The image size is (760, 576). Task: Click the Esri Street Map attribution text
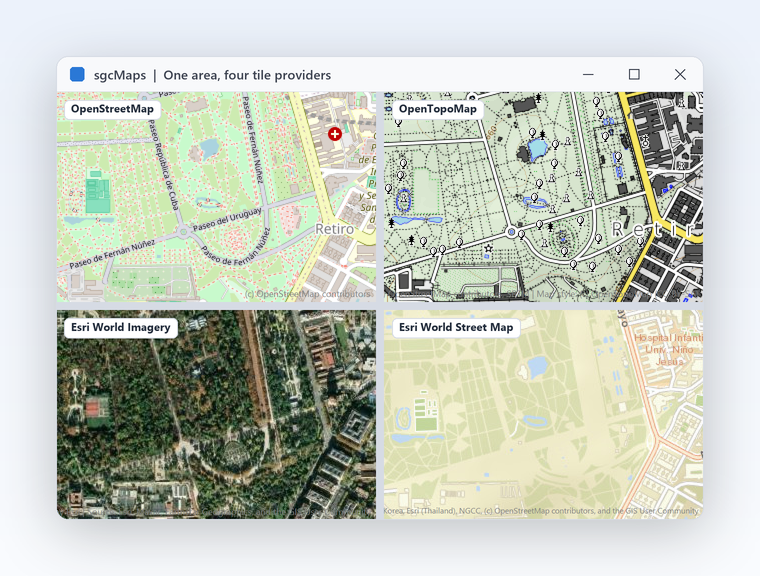point(541,511)
